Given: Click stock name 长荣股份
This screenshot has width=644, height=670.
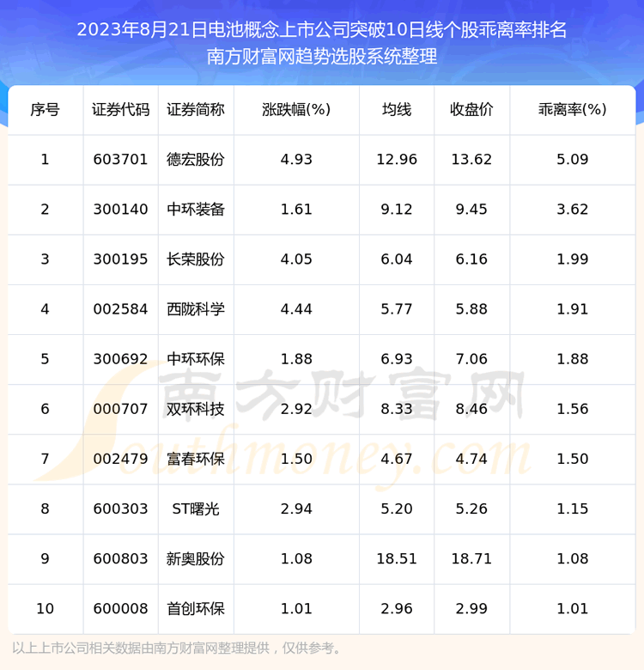Looking at the screenshot, I should 196,259.
